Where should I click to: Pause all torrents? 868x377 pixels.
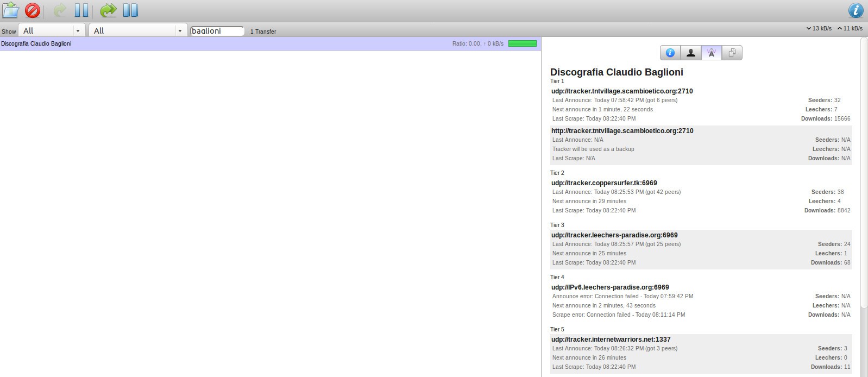130,10
